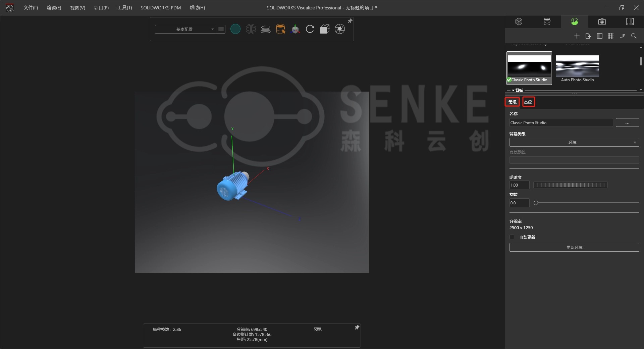
Task: Click the circular refresh arrow icon
Action: (x=310, y=29)
